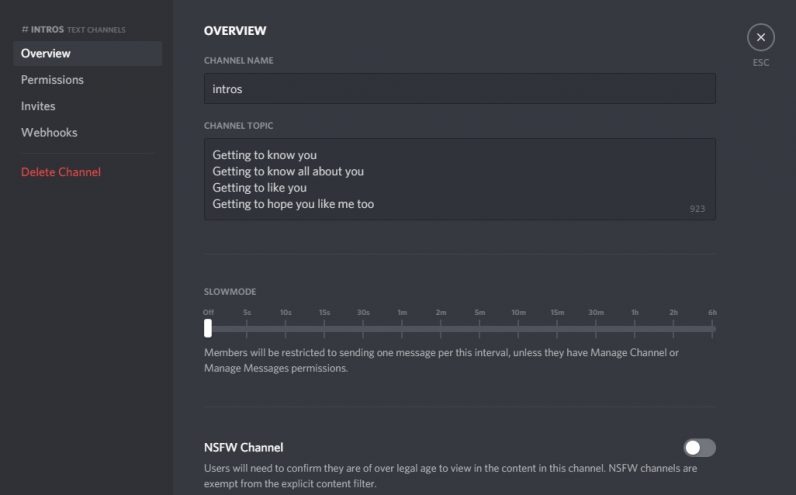Open the Invites section
Image resolution: width=796 pixels, height=495 pixels.
click(38, 106)
